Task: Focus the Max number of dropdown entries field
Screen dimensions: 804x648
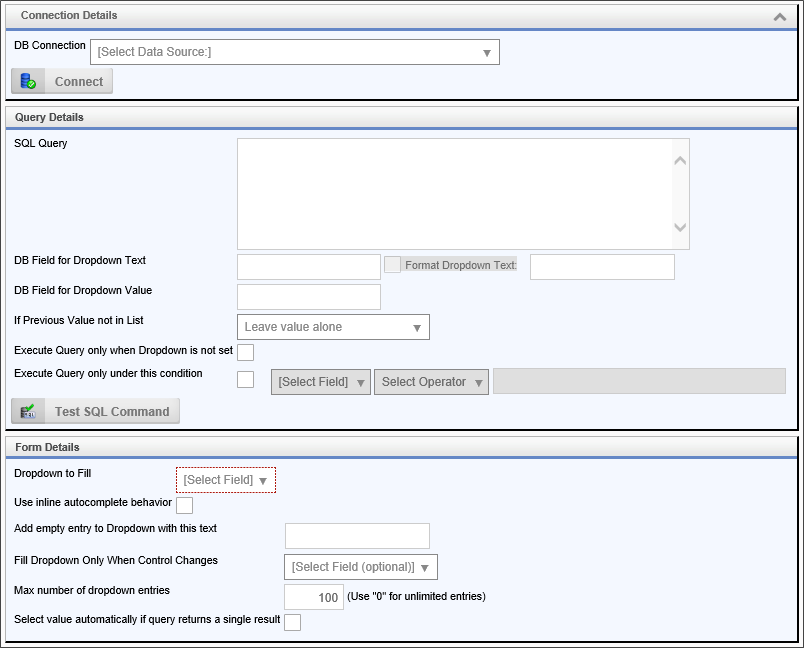Action: tap(314, 597)
